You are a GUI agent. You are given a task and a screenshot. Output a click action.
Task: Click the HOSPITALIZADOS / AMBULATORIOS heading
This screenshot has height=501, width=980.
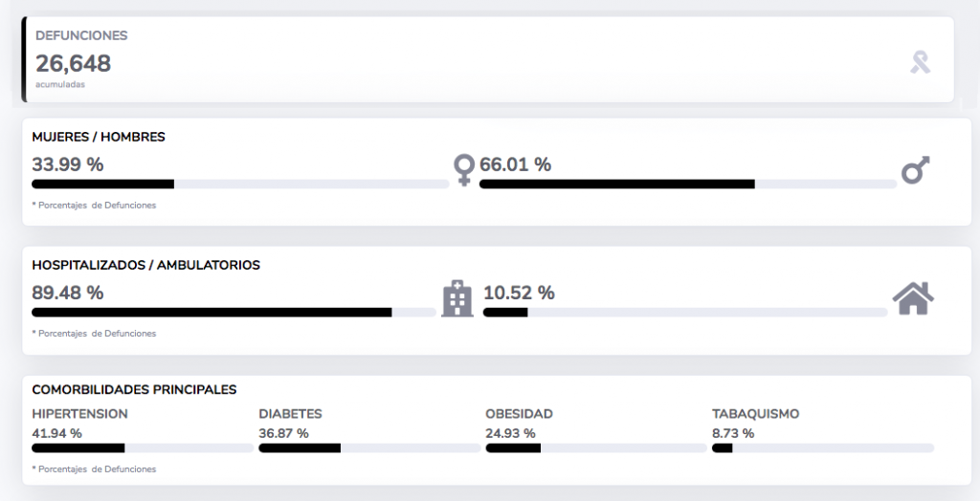tap(146, 265)
